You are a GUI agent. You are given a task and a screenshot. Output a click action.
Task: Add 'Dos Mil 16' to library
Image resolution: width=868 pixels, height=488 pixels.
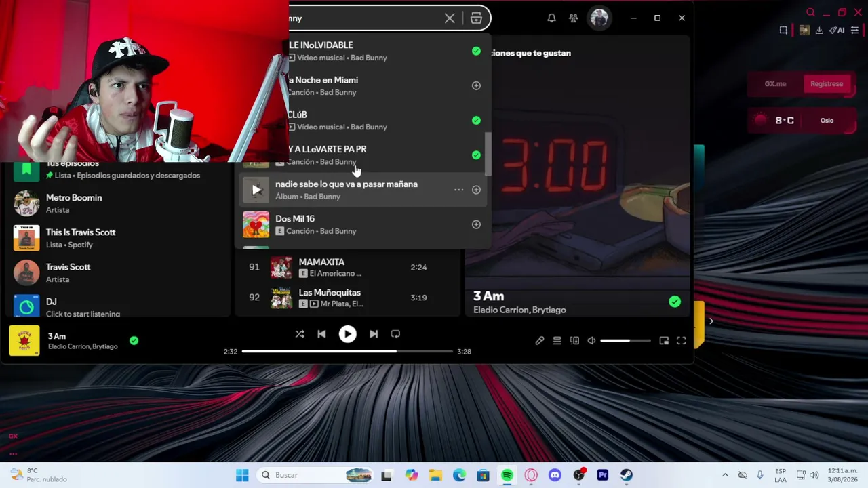click(x=476, y=224)
